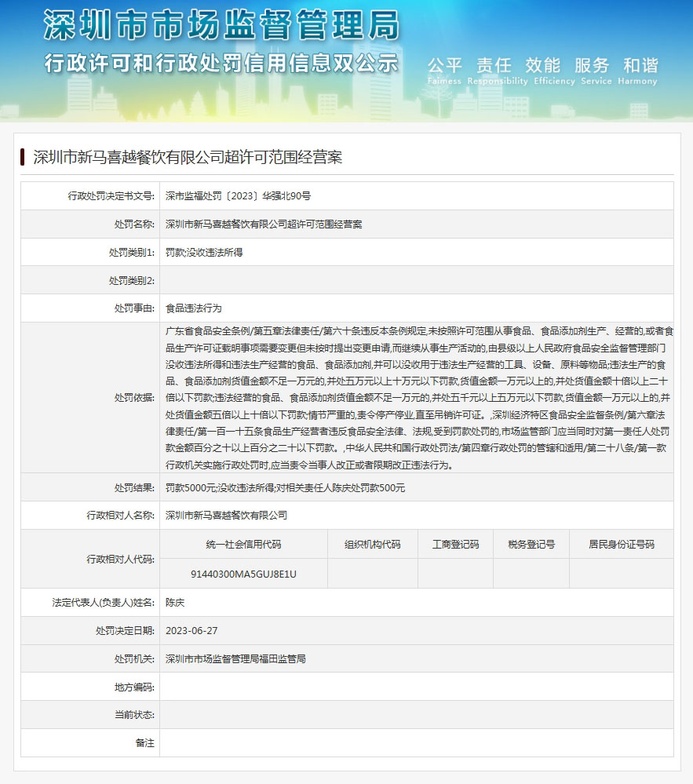
Task: Click the 处罚类别2 row label
Action: (132, 280)
